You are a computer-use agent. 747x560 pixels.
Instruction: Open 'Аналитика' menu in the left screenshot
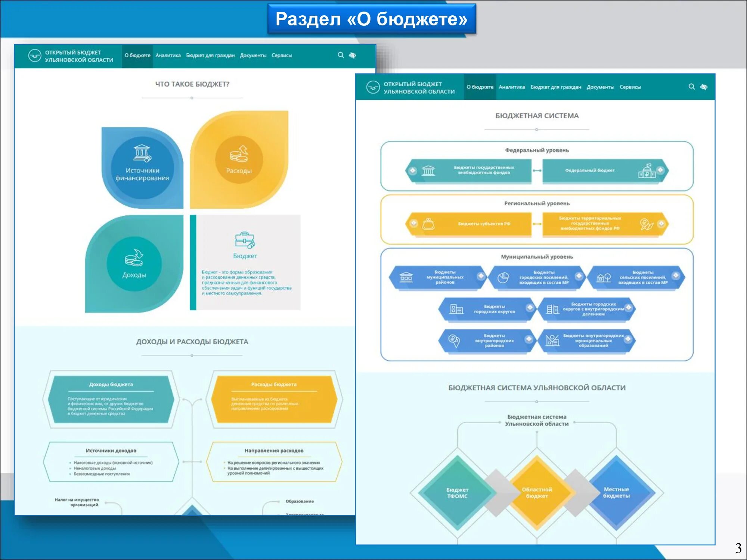168,55
